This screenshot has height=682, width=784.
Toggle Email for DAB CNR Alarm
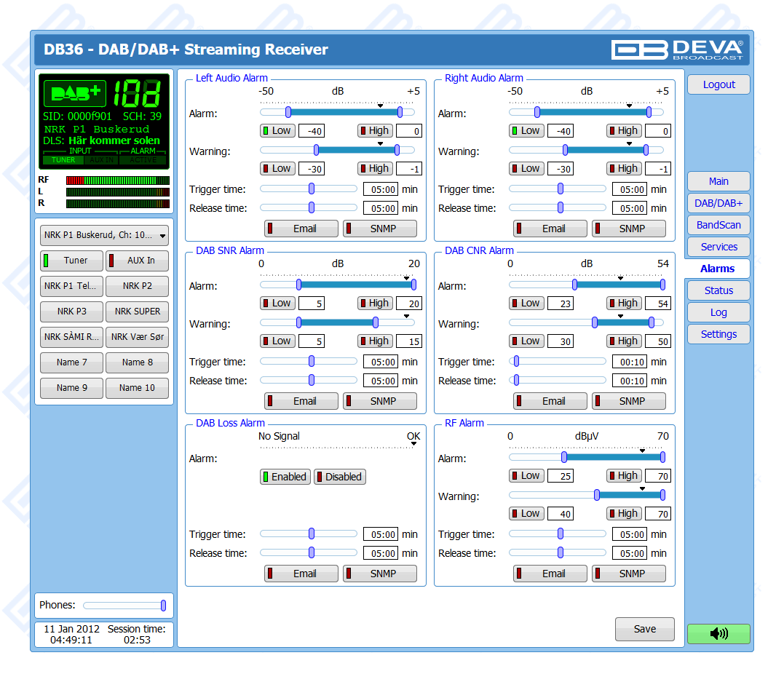pyautogui.click(x=550, y=401)
